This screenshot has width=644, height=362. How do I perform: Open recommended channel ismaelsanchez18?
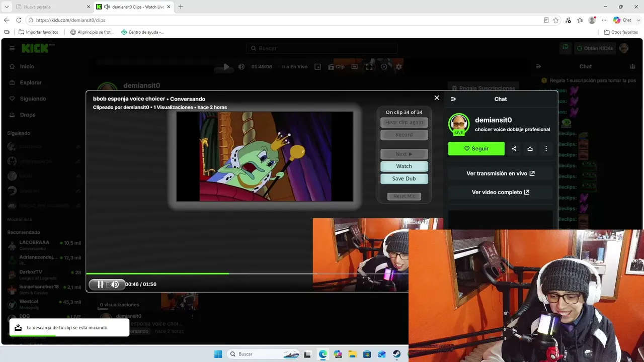click(44, 290)
